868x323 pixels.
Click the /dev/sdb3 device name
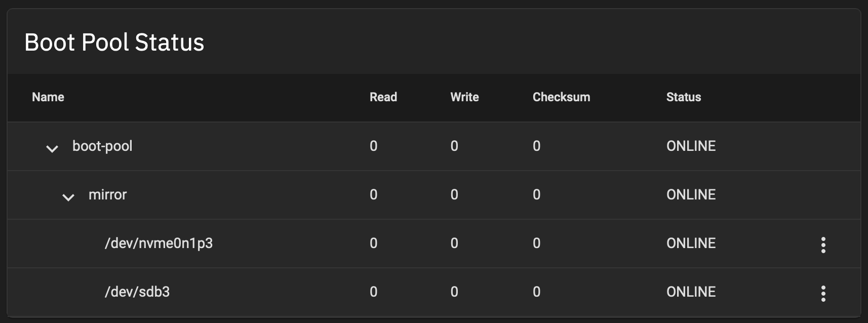pos(137,292)
